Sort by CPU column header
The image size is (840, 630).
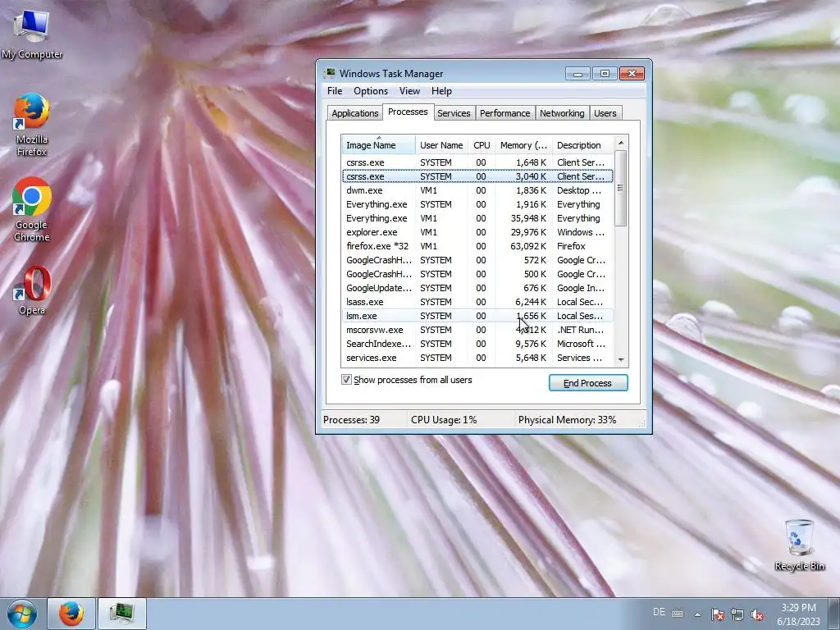[x=482, y=145]
